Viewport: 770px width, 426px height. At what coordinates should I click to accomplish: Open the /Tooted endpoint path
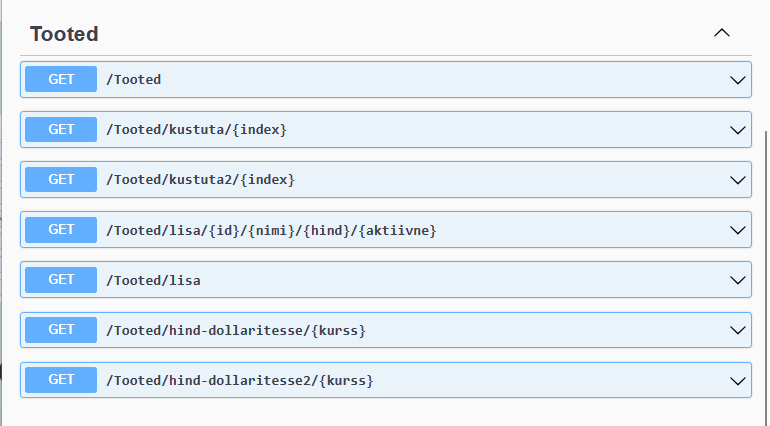tap(134, 80)
